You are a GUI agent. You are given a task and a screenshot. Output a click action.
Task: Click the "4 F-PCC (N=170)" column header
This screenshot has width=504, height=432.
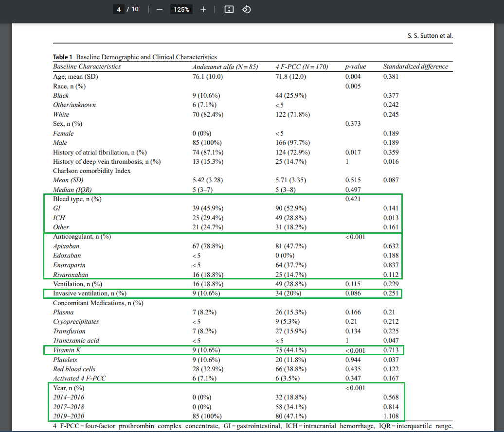tap(302, 67)
